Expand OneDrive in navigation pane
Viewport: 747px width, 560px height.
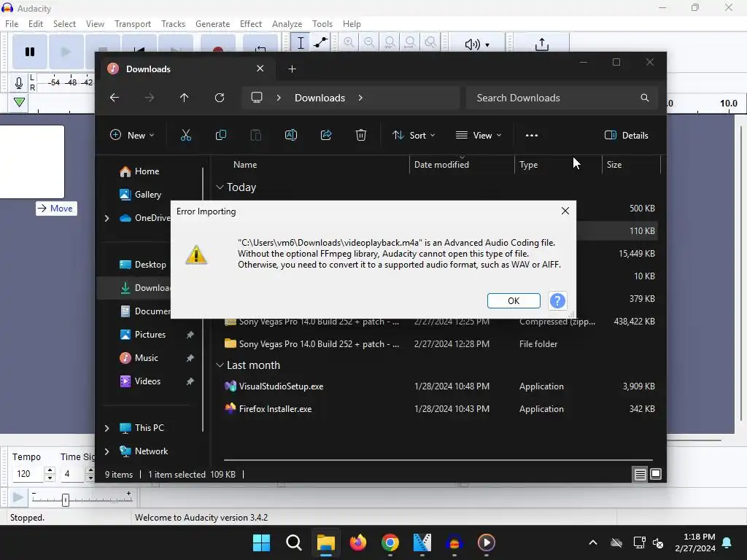(107, 218)
